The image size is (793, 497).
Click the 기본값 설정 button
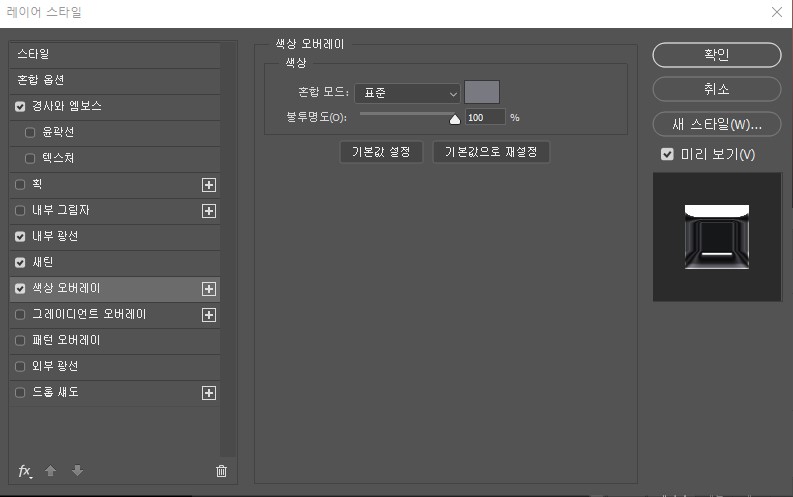[x=381, y=152]
